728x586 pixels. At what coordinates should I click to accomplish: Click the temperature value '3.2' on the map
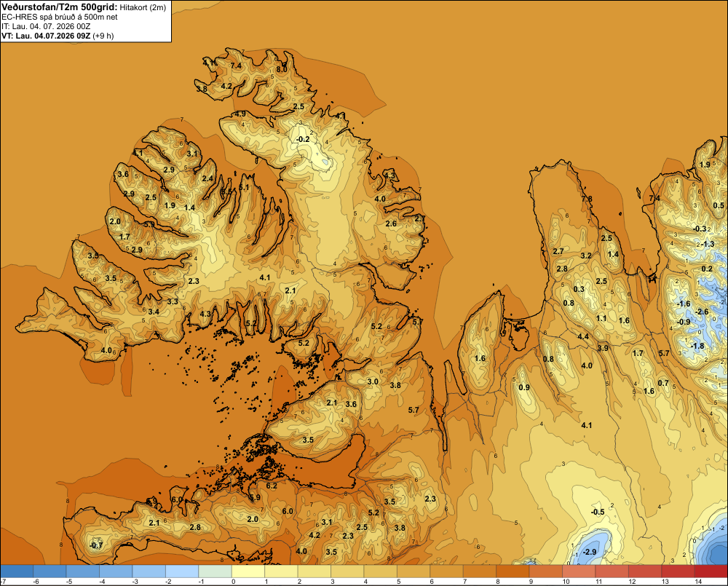click(x=586, y=256)
